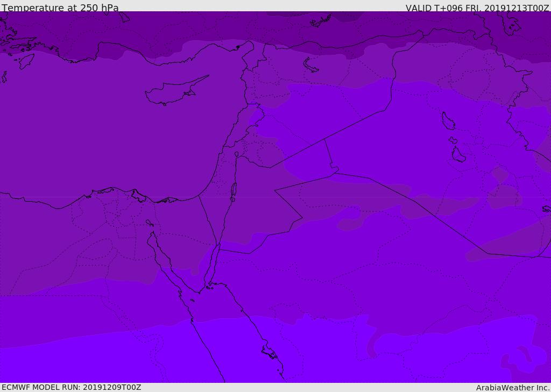551x392 pixels.
Task: Click the 'ECMWF MODEL RUN: 20191209T00Z' footer text
Action: tap(72, 387)
